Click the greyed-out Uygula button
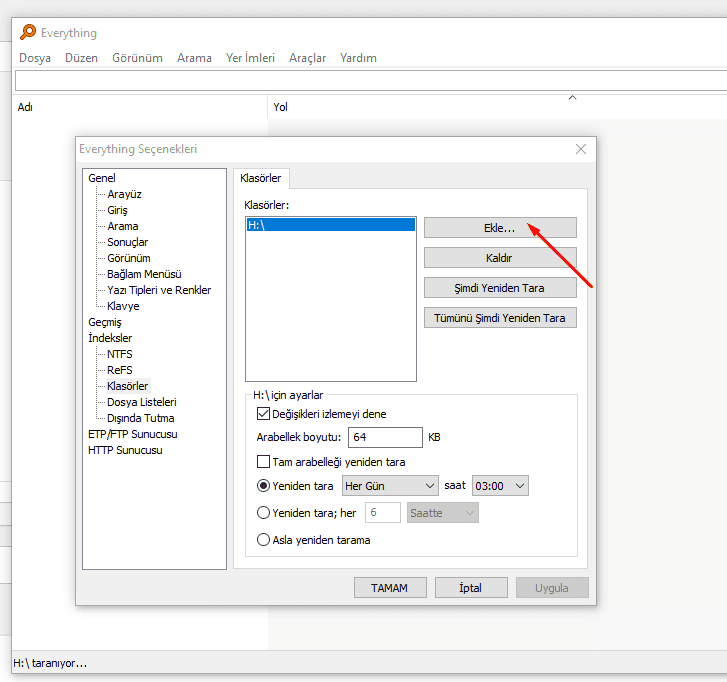 point(552,588)
